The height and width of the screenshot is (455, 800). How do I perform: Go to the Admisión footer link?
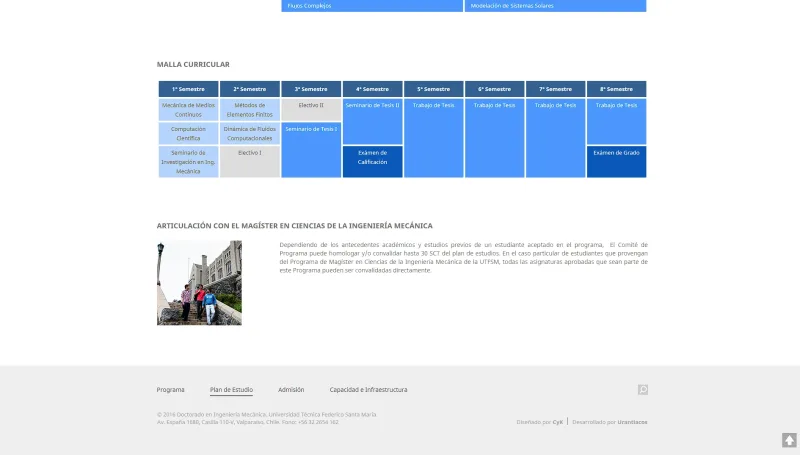(291, 390)
